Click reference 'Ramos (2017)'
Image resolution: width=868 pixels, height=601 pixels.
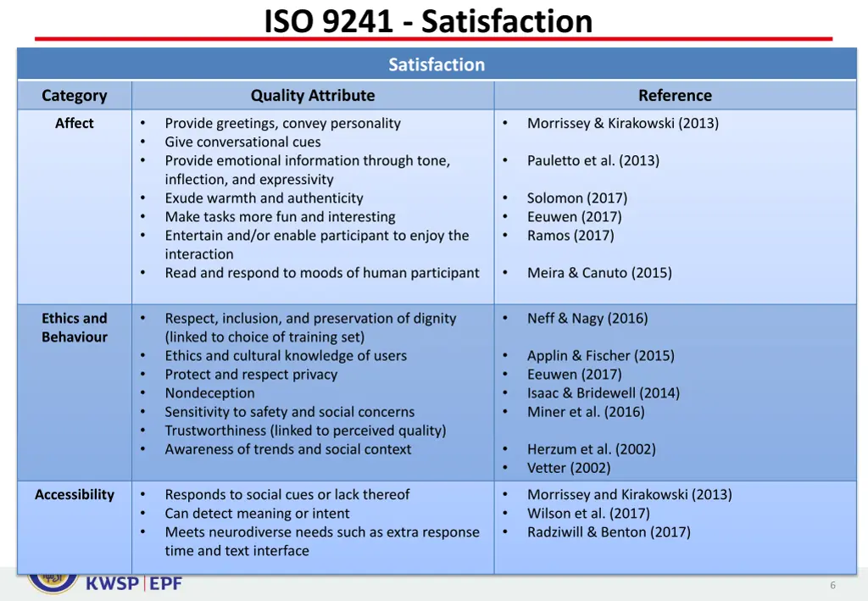coord(570,235)
